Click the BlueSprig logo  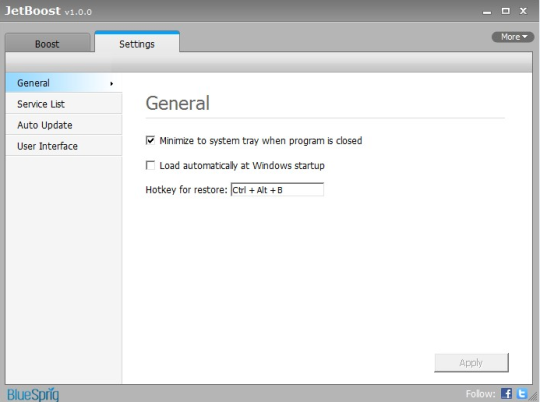tap(33, 394)
